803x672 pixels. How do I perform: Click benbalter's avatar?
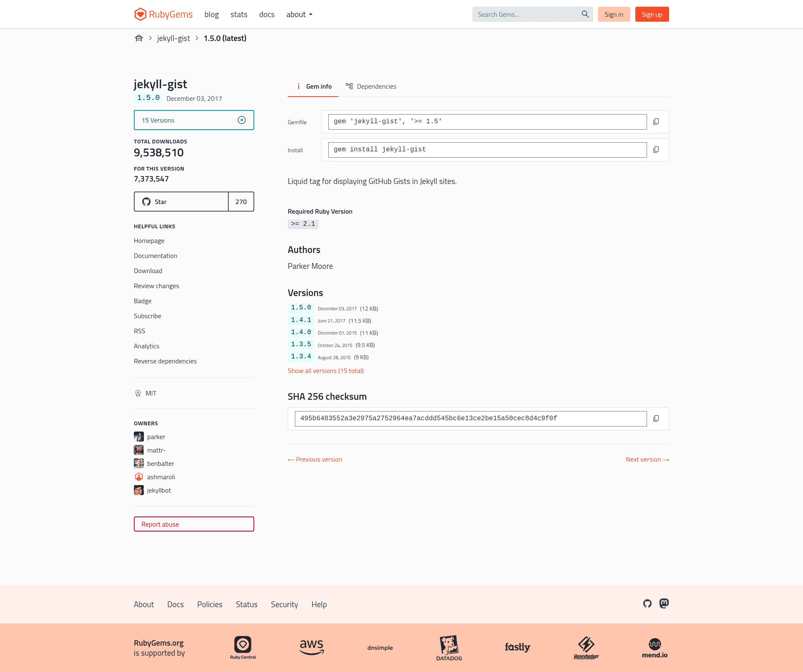coord(139,463)
